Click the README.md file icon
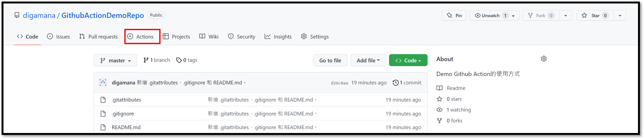Screen dimensions: 644x139 coord(103,127)
